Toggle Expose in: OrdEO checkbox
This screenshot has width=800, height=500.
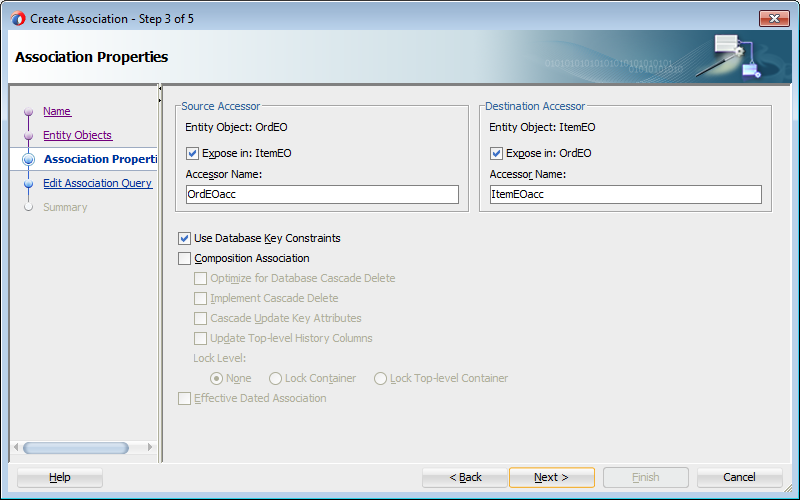[496, 153]
